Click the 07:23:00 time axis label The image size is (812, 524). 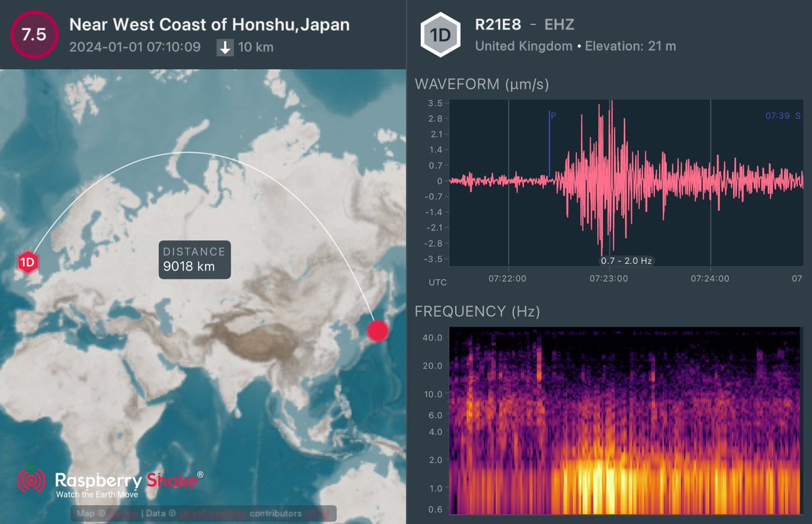click(x=610, y=278)
